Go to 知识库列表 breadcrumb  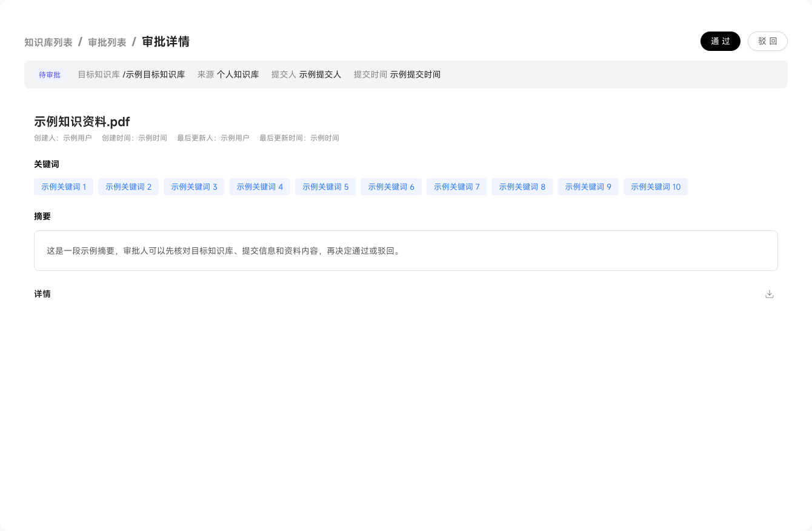pyautogui.click(x=48, y=42)
